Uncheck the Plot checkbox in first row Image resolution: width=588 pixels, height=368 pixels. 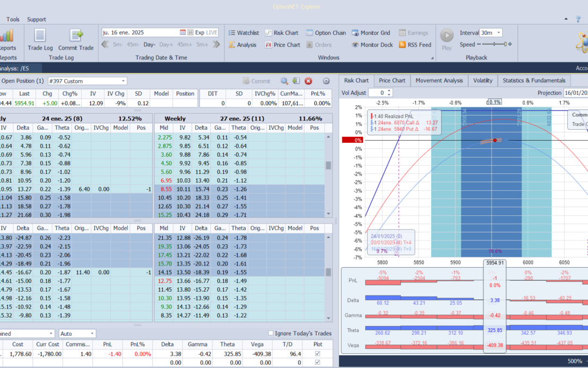[318, 354]
